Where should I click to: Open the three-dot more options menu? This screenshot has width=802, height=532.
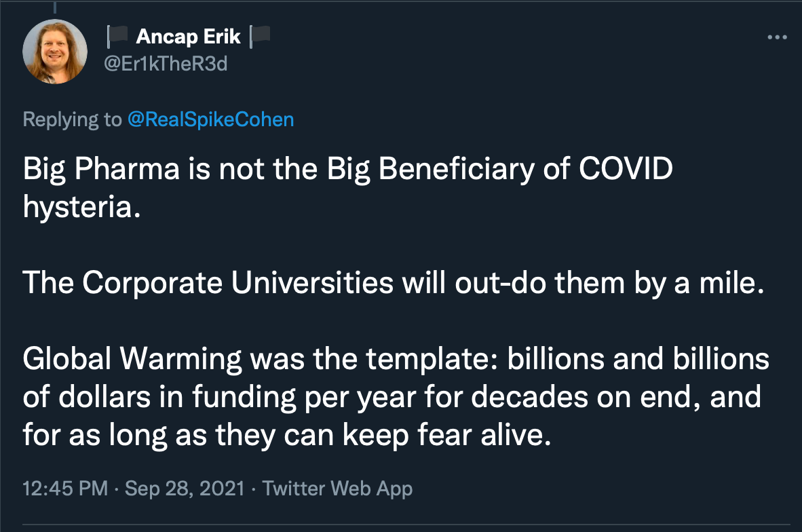(777, 37)
